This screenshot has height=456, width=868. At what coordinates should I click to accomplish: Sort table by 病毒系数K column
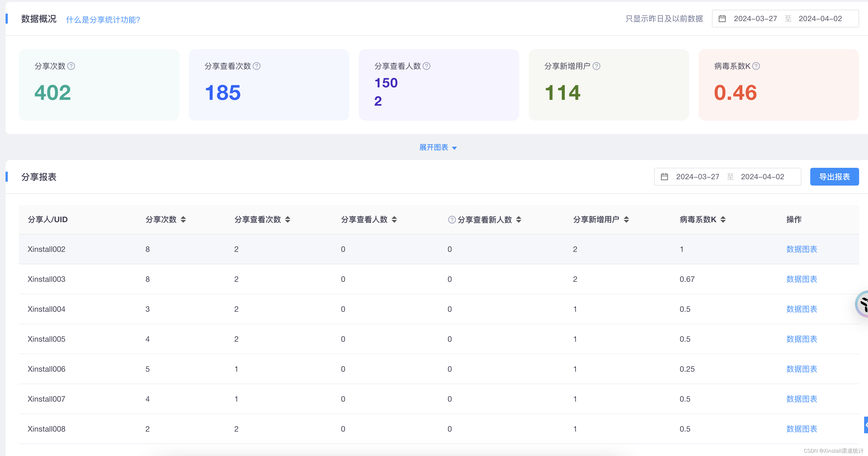click(x=723, y=220)
